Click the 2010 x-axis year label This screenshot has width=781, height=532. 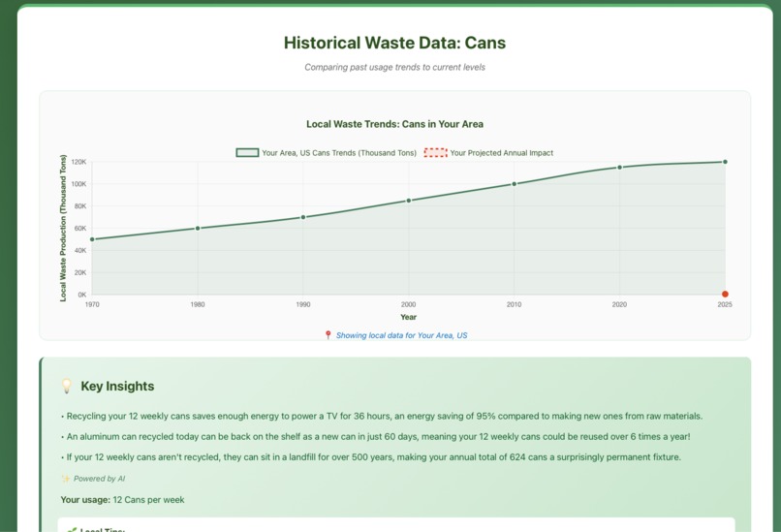point(514,304)
